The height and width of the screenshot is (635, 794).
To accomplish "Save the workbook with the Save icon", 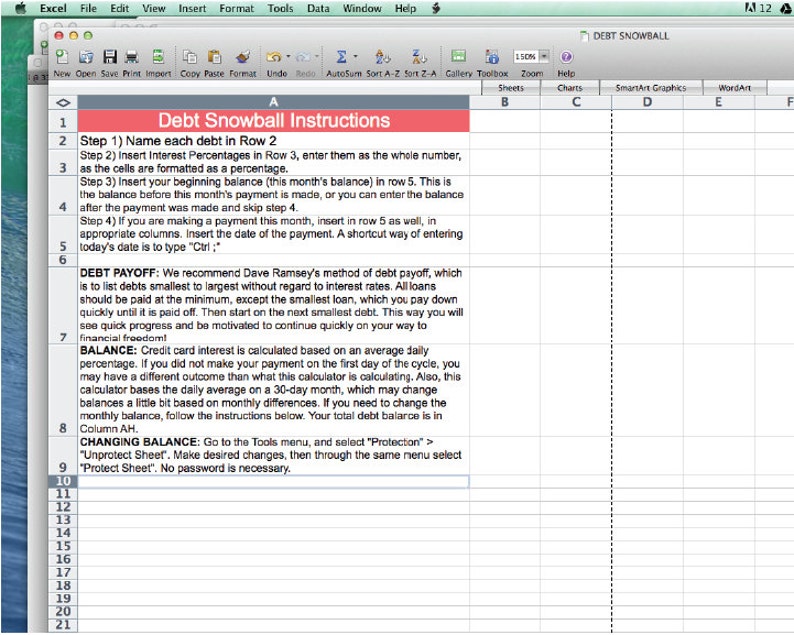I will coord(109,57).
